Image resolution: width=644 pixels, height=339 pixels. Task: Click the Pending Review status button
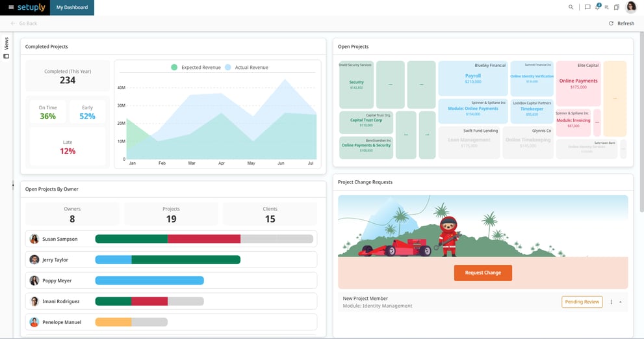pos(582,302)
